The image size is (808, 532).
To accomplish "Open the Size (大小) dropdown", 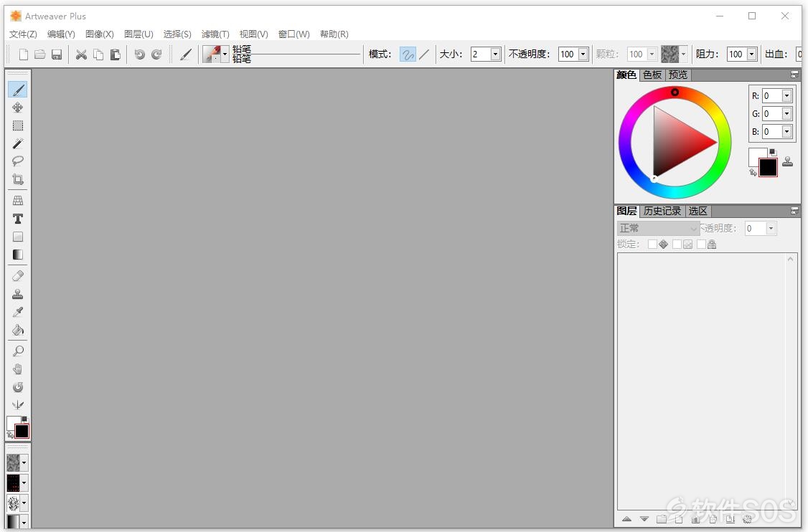I will pos(495,54).
